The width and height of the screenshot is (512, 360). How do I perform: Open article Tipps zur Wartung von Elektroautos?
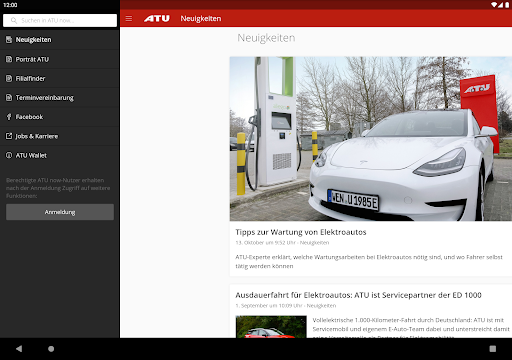click(301, 232)
